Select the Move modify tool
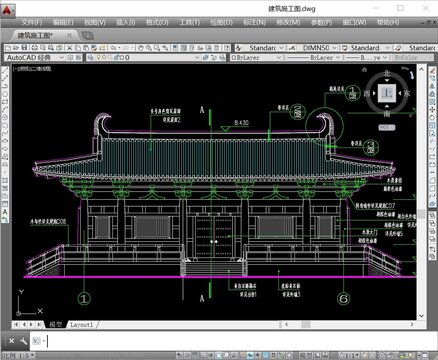 [432, 109]
